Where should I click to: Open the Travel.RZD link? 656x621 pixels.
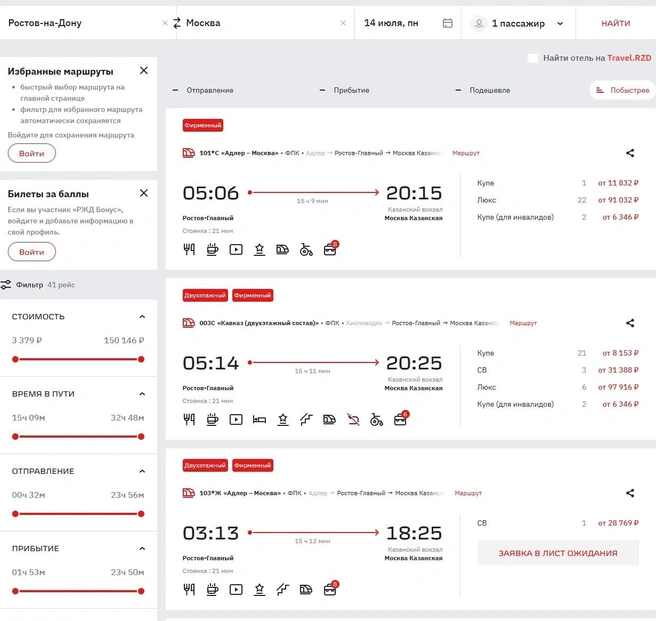click(x=629, y=58)
